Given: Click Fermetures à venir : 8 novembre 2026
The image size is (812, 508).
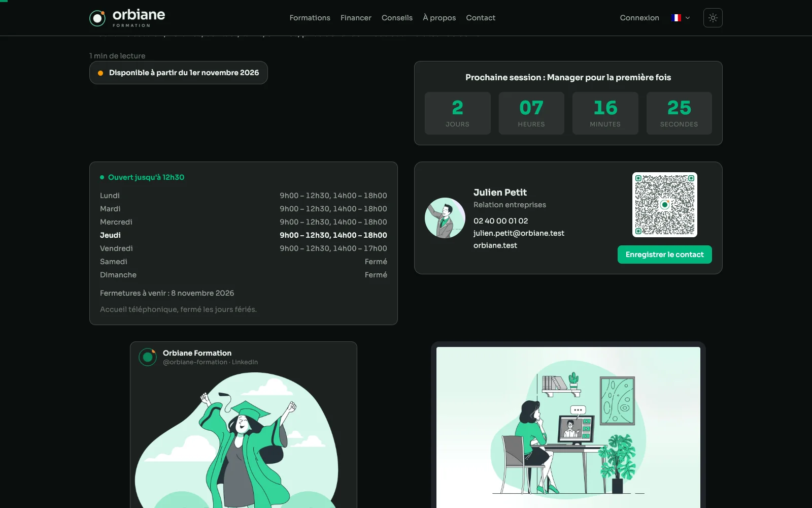Looking at the screenshot, I should coord(167,293).
